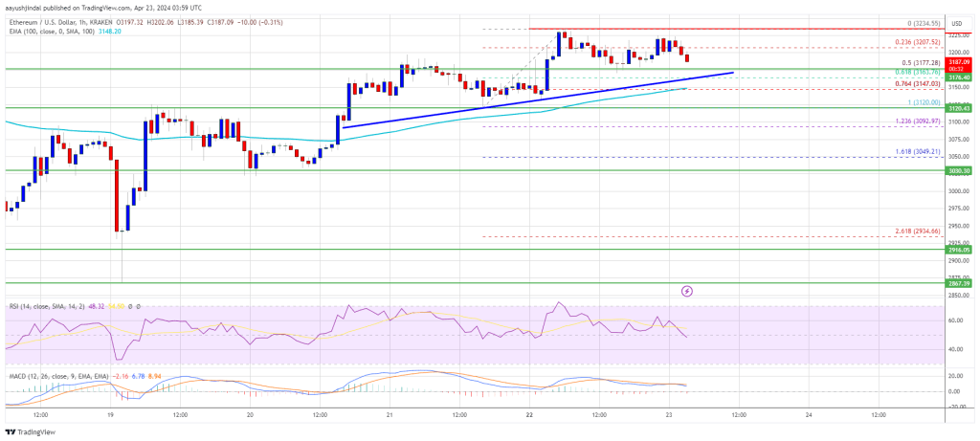Click the purple lightning bolt event icon

pos(687,291)
